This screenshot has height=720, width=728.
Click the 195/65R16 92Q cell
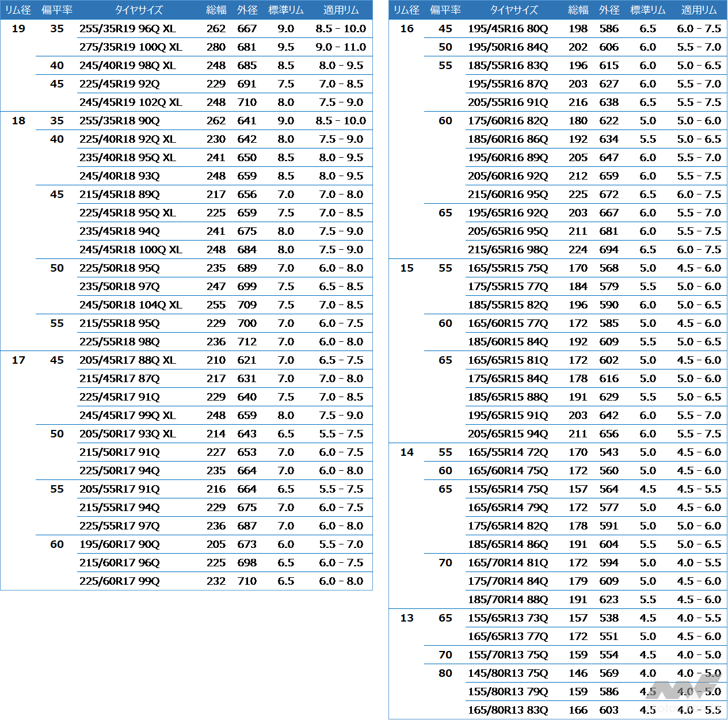click(508, 212)
